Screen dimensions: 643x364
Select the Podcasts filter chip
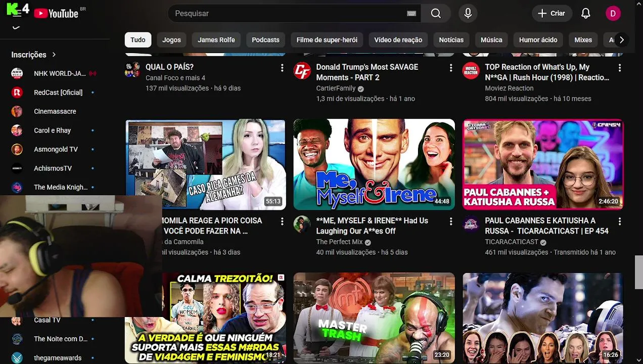(265, 40)
